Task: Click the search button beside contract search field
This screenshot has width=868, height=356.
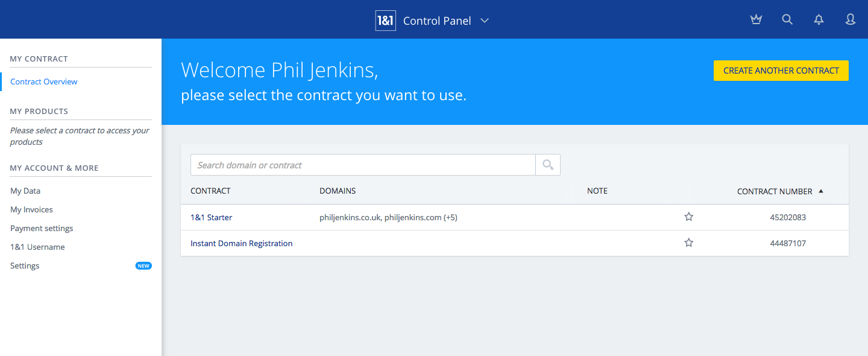Action: coord(548,165)
